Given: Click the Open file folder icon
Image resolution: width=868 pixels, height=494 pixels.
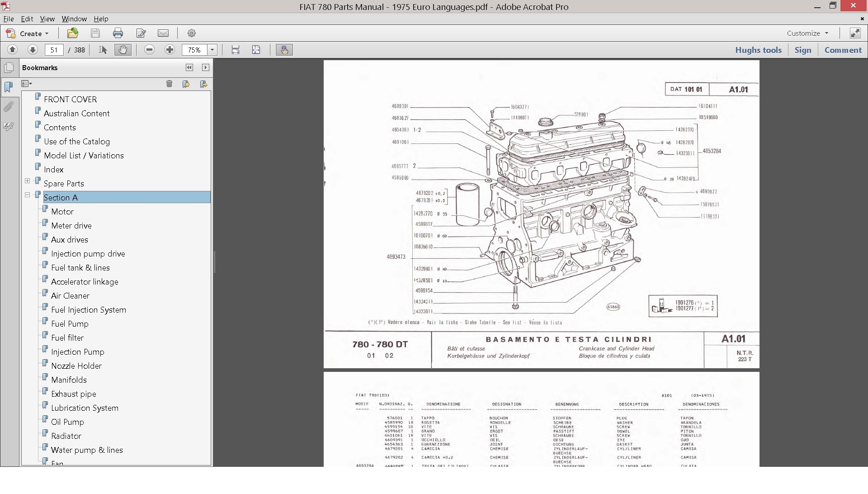Looking at the screenshot, I should 72,33.
